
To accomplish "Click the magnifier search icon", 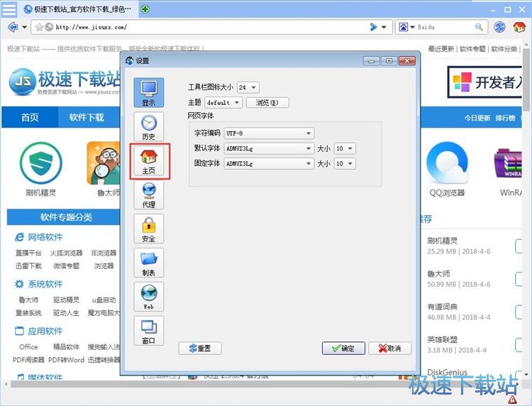I will pos(479,27).
